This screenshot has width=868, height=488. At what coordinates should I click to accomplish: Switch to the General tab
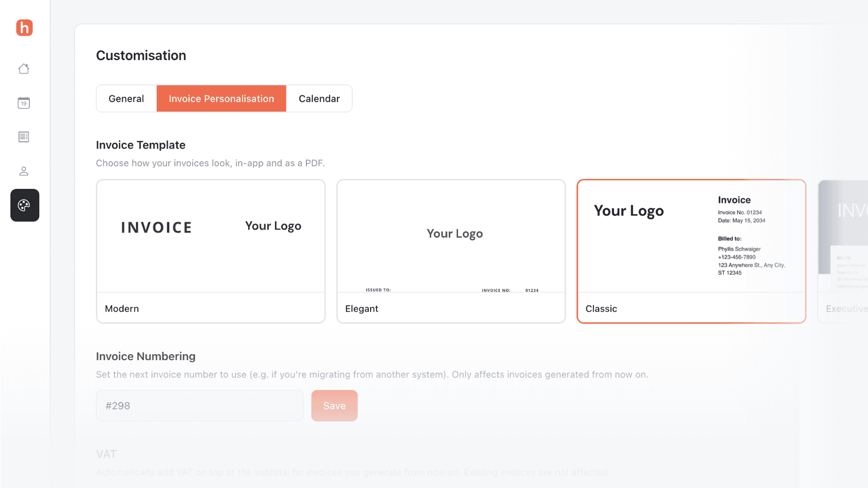tap(126, 99)
